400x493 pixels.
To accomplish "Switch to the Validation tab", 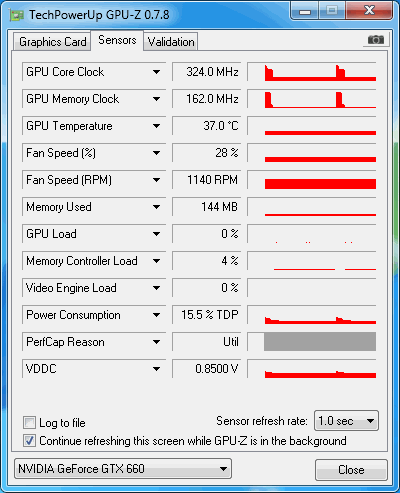I will click(171, 42).
